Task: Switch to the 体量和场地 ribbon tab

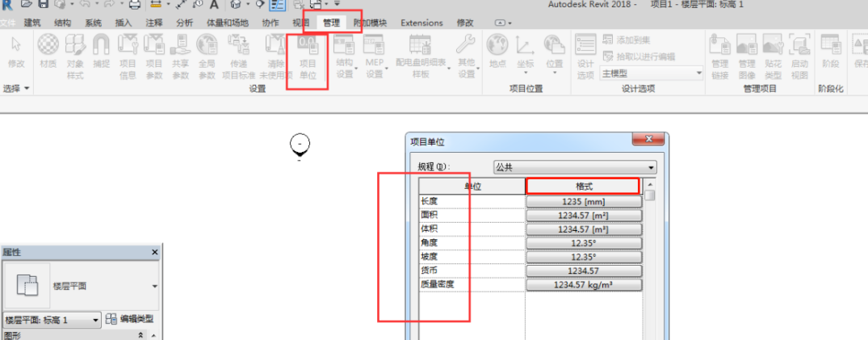Action: click(x=228, y=23)
